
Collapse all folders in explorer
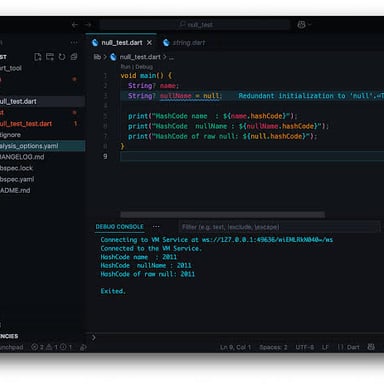[74, 57]
